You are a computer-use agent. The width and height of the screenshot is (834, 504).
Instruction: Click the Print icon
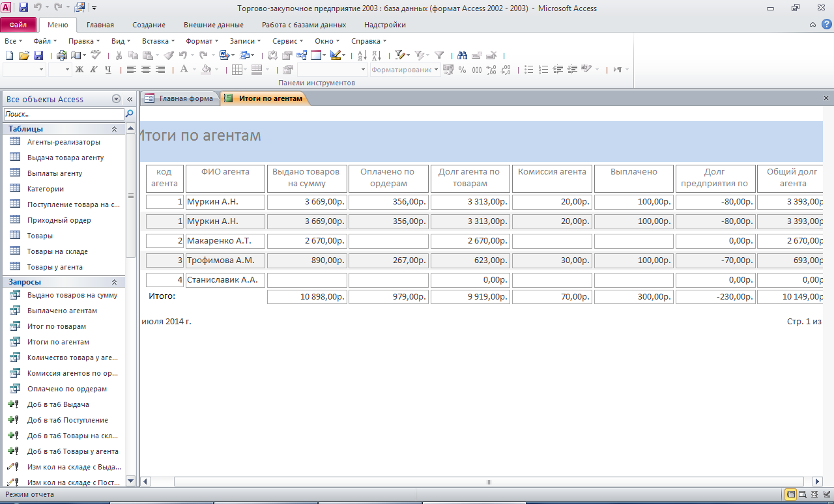(x=62, y=55)
